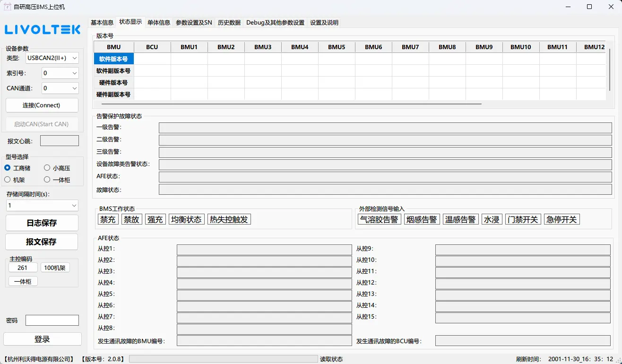The height and width of the screenshot is (364, 622).
Task: Select the 小高压 model option
Action: coord(57,168)
